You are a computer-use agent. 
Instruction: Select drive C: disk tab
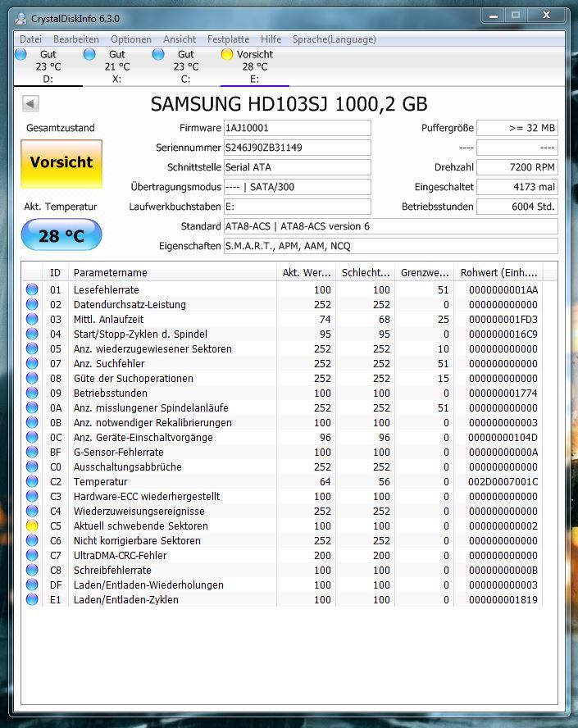(186, 67)
